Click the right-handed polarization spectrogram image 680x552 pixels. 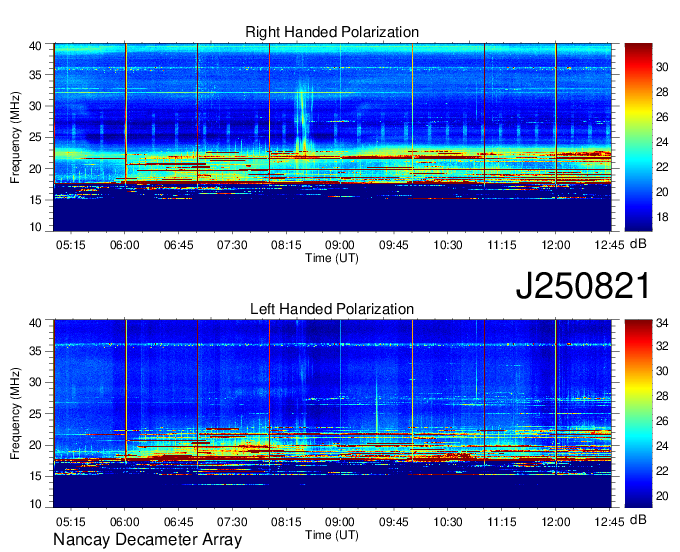click(x=332, y=137)
